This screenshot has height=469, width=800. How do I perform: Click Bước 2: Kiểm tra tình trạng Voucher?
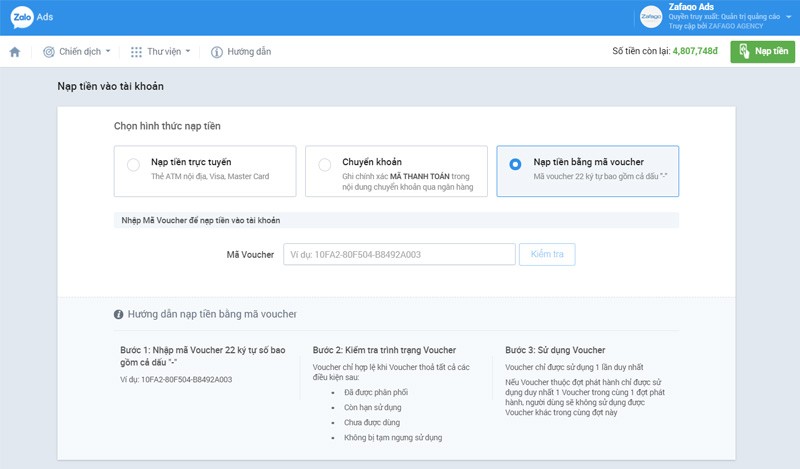[x=384, y=350]
